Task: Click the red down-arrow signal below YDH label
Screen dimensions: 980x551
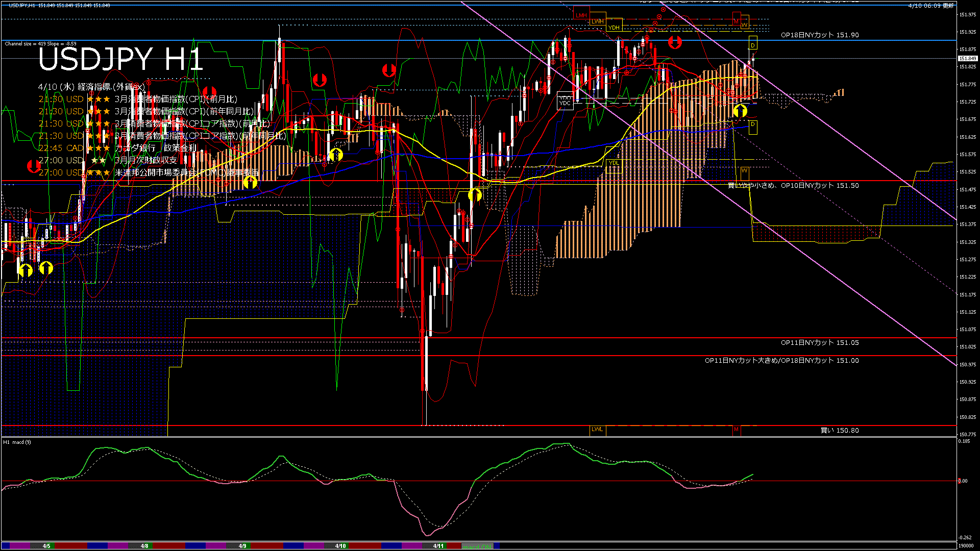Action: (x=675, y=42)
